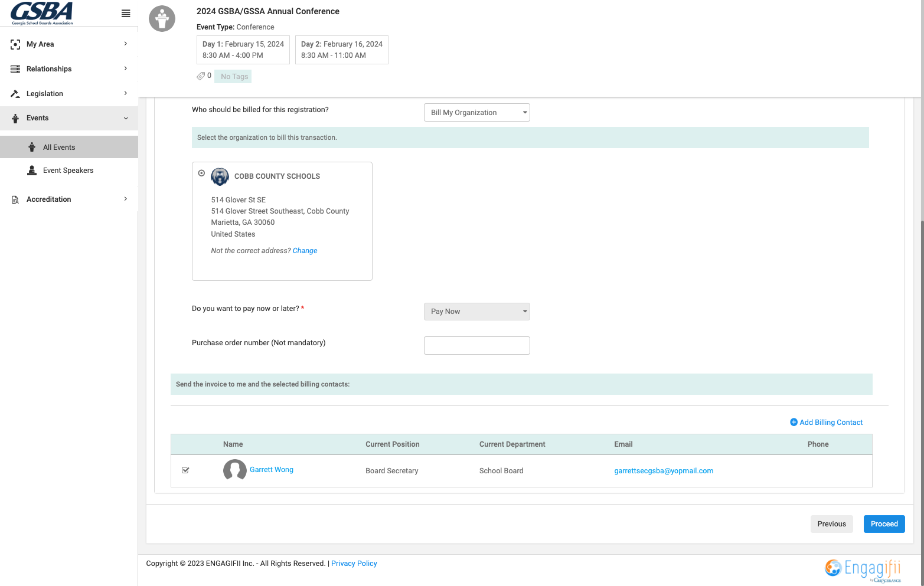924x586 pixels.
Task: Click the Relationships sidebar icon
Action: [15, 69]
